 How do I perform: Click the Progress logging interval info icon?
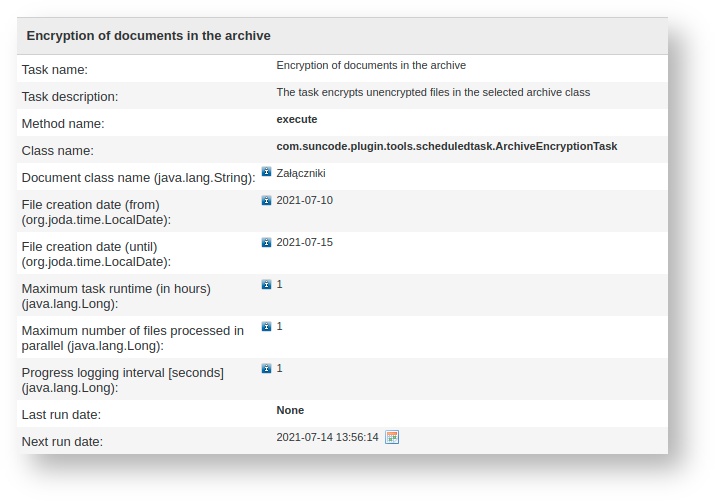coord(266,368)
